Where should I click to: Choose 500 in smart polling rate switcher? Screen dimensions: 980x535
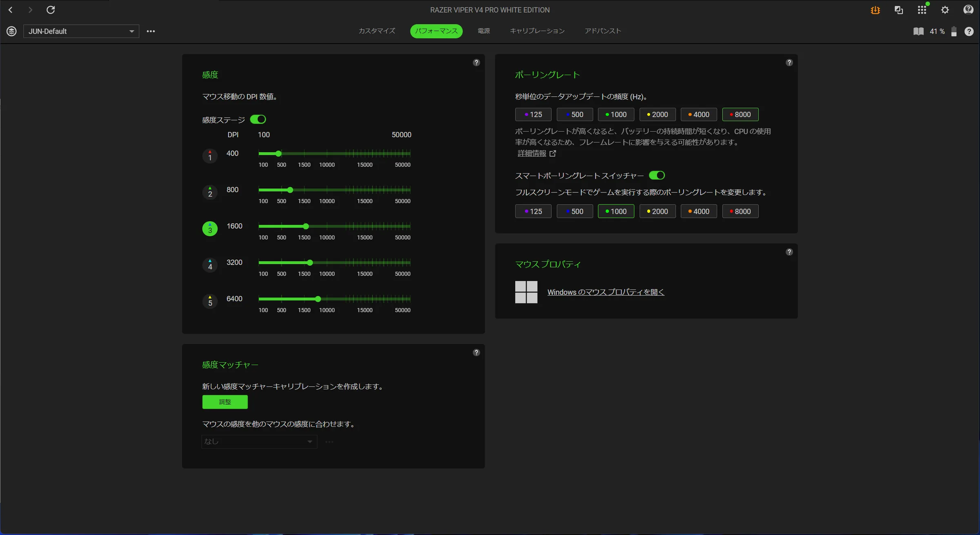point(575,211)
